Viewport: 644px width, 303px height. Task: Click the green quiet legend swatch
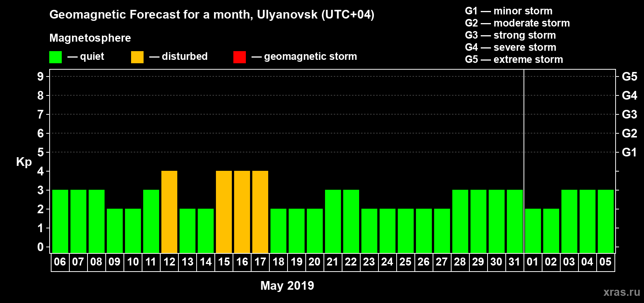pyautogui.click(x=55, y=57)
